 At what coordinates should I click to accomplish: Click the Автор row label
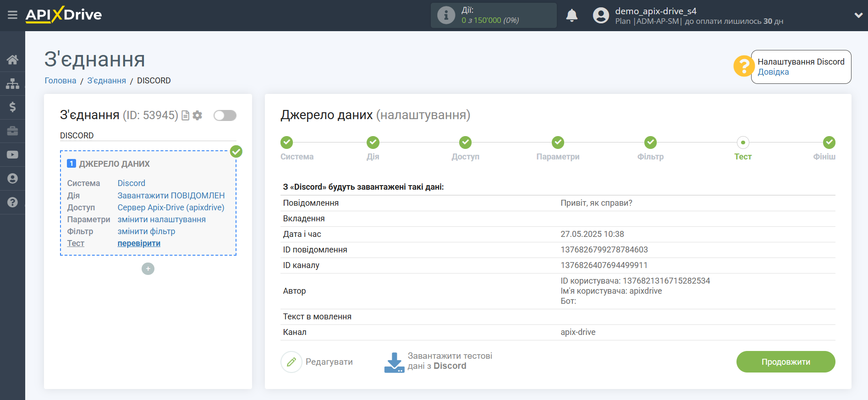point(294,291)
